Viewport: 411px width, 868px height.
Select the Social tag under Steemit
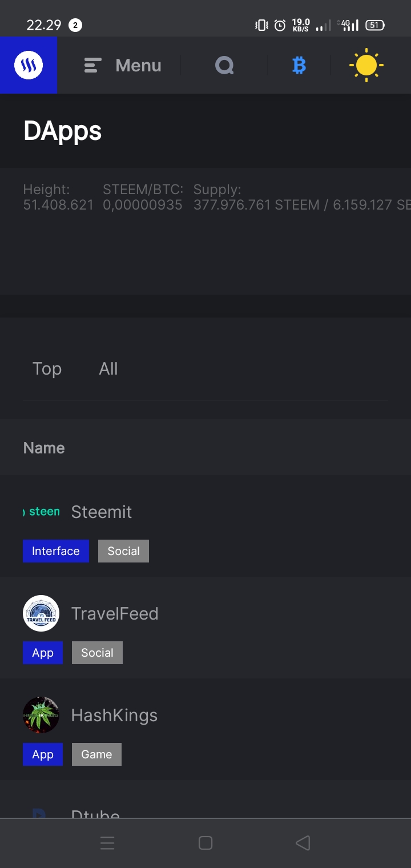[123, 551]
